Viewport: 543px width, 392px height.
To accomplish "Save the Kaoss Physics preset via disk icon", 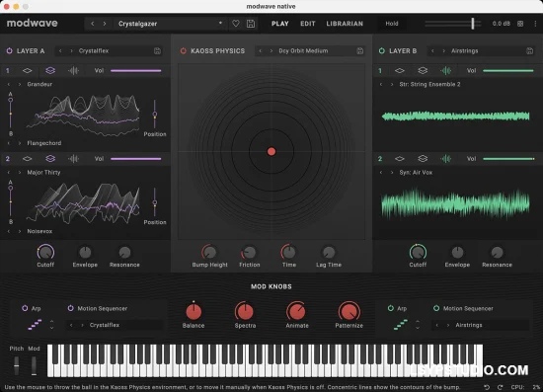I will point(360,51).
